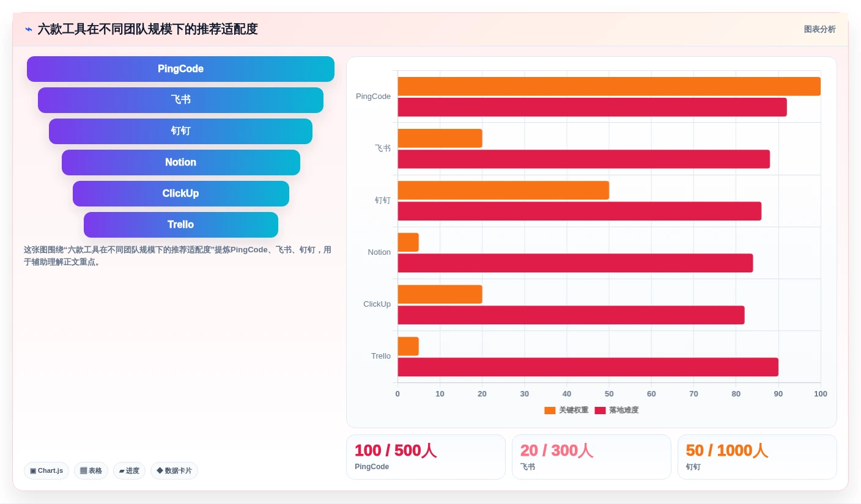Click the orange 关键权重 legend swatch

(x=550, y=411)
